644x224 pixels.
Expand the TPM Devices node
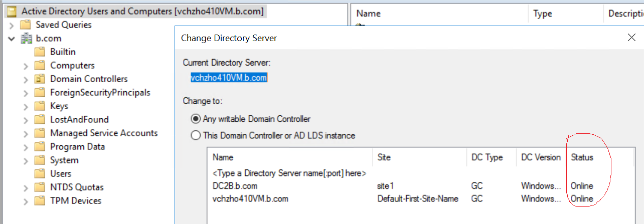[26, 201]
